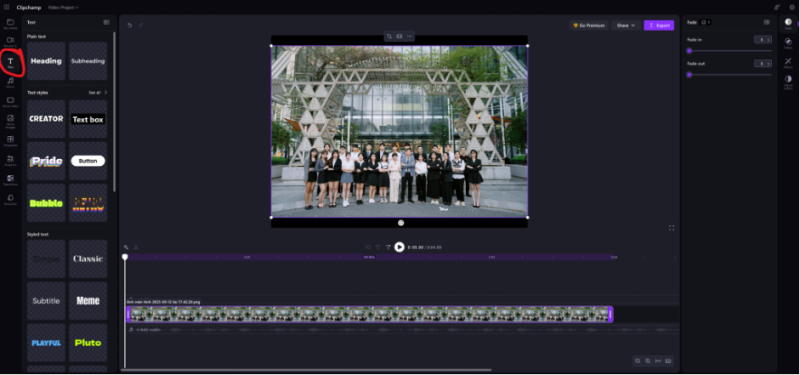Choose the Text box style
The height and width of the screenshot is (375, 800).
[x=88, y=119]
